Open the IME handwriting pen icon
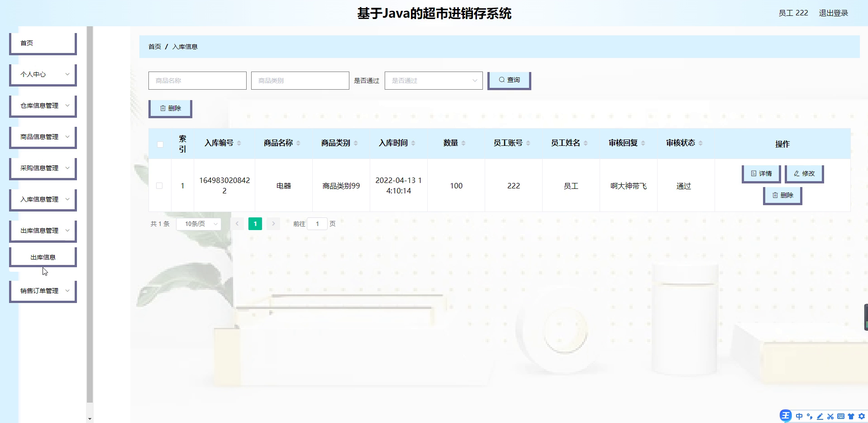 tap(820, 416)
